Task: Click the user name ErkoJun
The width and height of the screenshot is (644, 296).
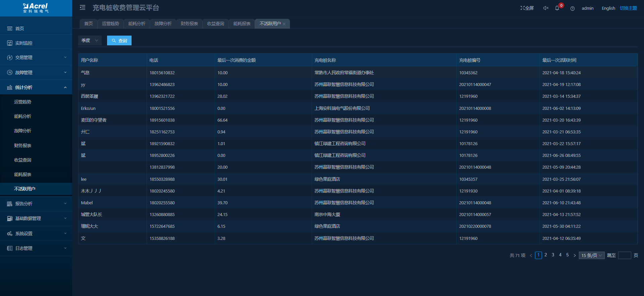Action: pyautogui.click(x=88, y=109)
